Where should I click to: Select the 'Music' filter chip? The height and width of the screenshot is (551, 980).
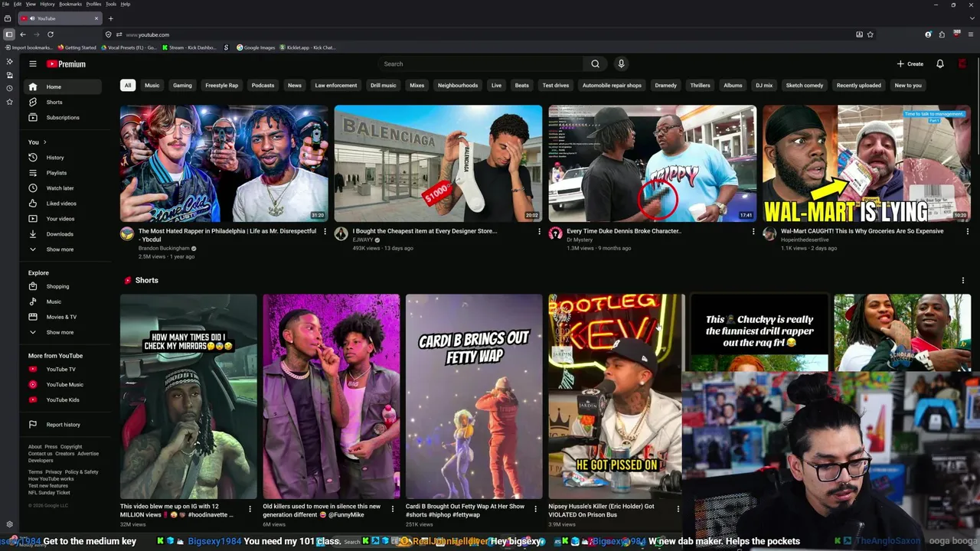152,85
